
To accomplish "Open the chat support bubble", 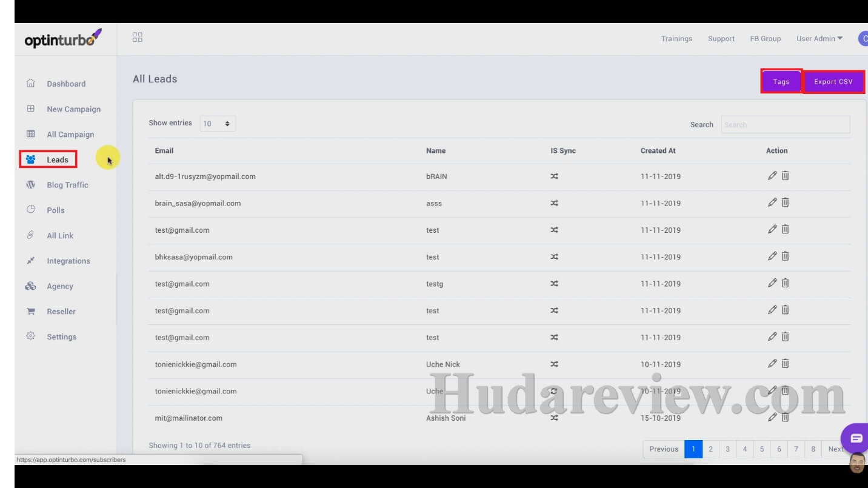I will 855,438.
